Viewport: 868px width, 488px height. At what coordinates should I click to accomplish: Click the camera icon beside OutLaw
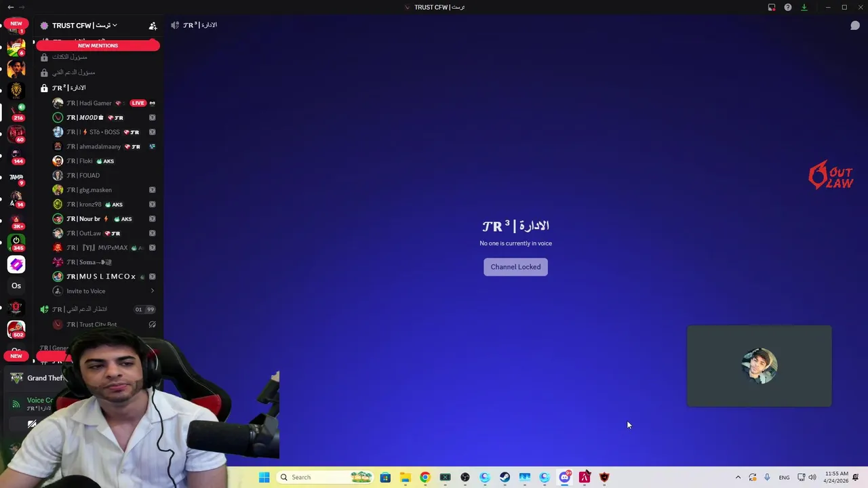(x=152, y=233)
